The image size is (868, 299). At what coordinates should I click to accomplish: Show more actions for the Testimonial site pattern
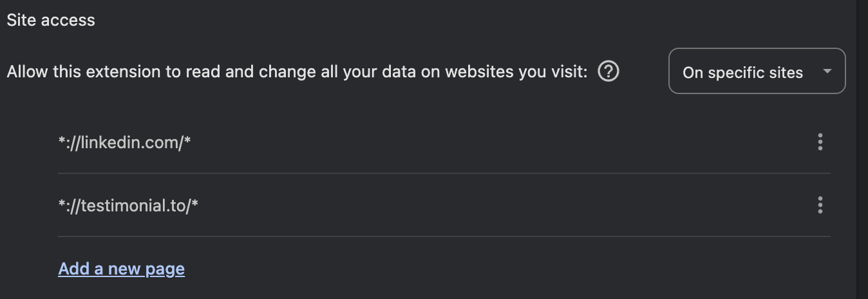pos(820,205)
